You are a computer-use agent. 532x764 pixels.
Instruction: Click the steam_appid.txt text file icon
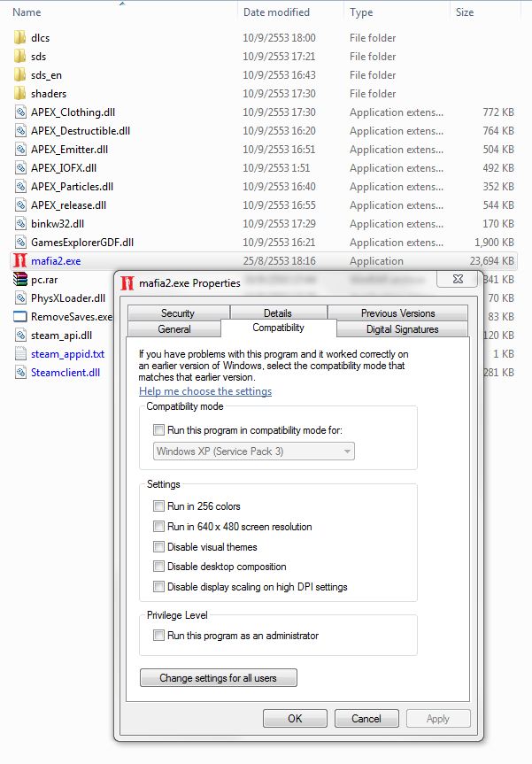point(20,354)
